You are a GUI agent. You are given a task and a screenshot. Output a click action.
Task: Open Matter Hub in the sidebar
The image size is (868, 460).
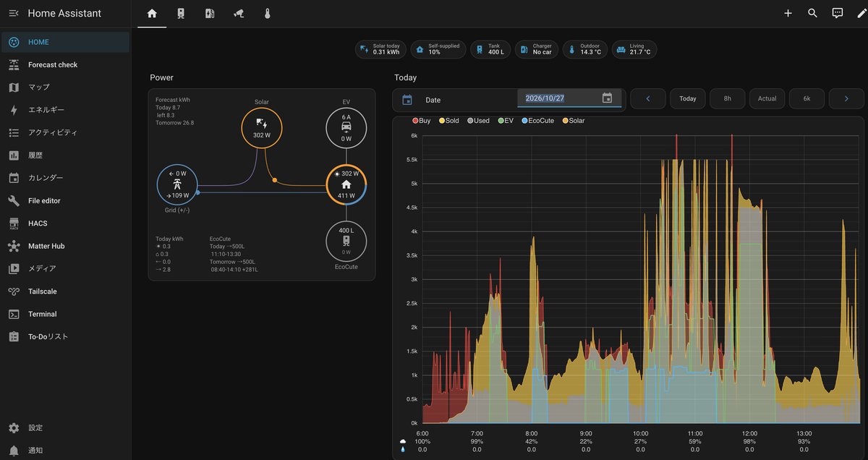tap(66, 246)
